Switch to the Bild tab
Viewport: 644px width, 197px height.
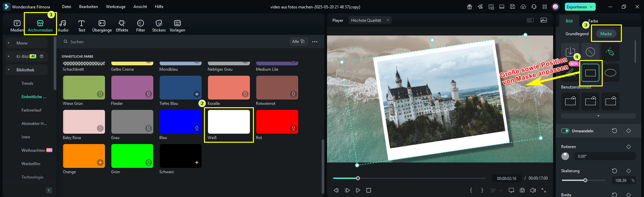[569, 21]
